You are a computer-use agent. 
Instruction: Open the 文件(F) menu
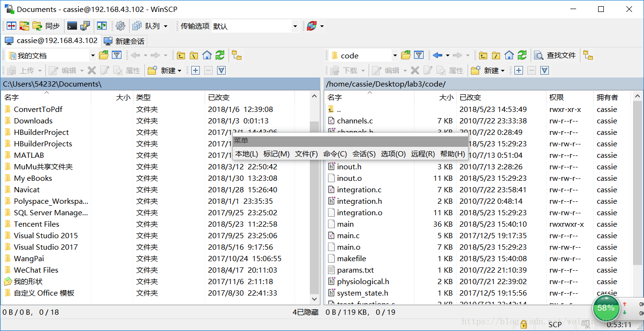306,154
